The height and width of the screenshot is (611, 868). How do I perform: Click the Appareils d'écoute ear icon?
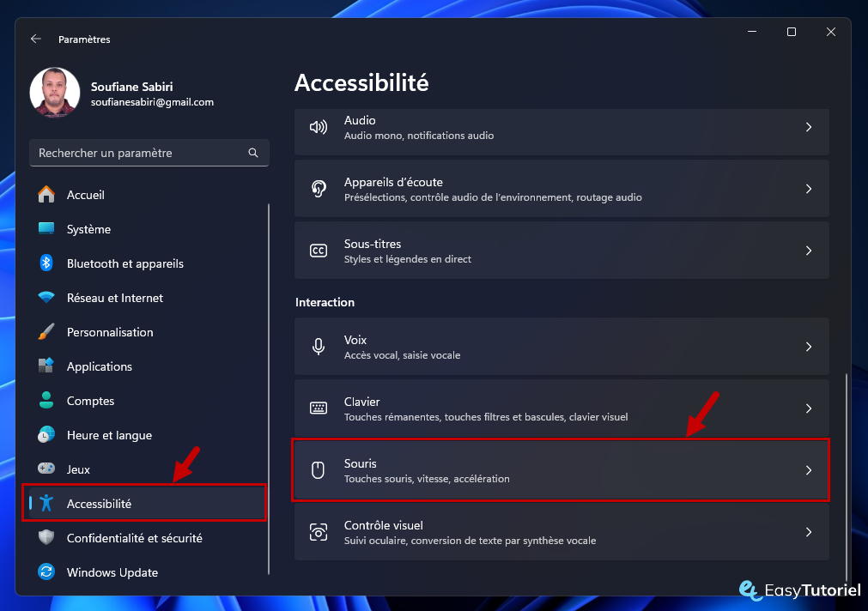tap(319, 189)
